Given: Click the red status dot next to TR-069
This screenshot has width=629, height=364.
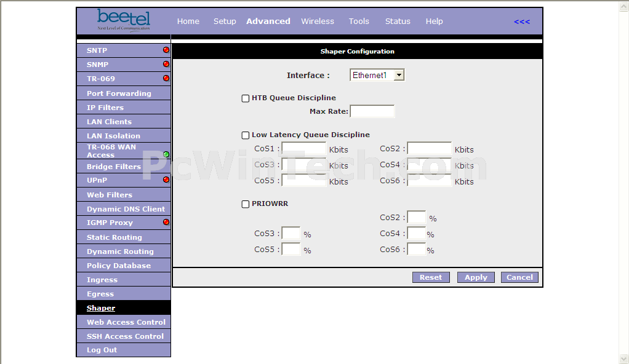Looking at the screenshot, I should pos(166,78).
